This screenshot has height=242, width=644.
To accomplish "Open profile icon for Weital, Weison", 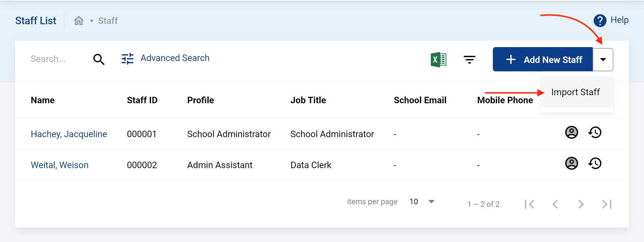I will pos(571,164).
